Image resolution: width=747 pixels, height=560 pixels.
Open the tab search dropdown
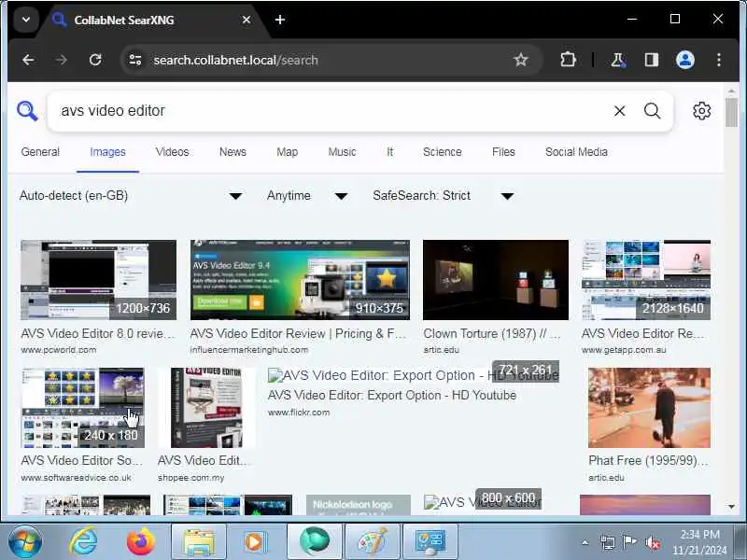coord(26,20)
